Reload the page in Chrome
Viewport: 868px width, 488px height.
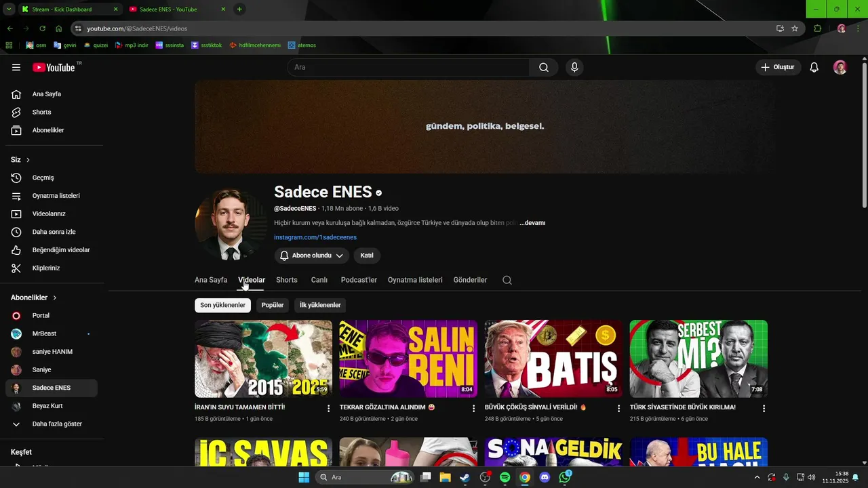coord(42,28)
